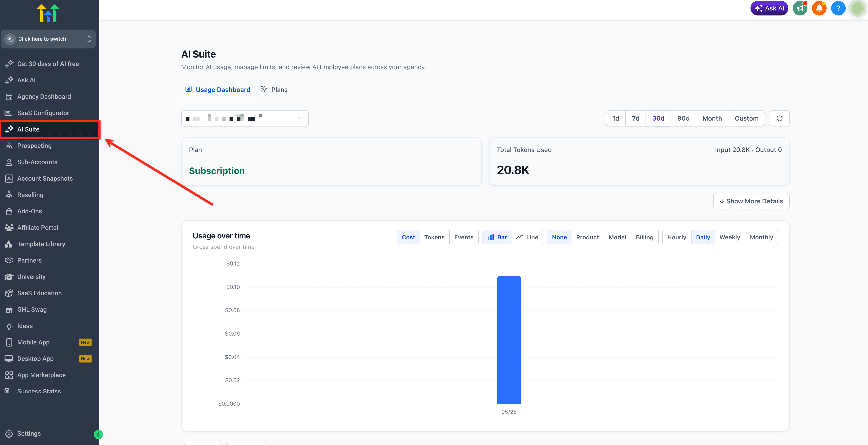The width and height of the screenshot is (868, 445).
Task: Click the refresh usage data icon
Action: click(779, 119)
